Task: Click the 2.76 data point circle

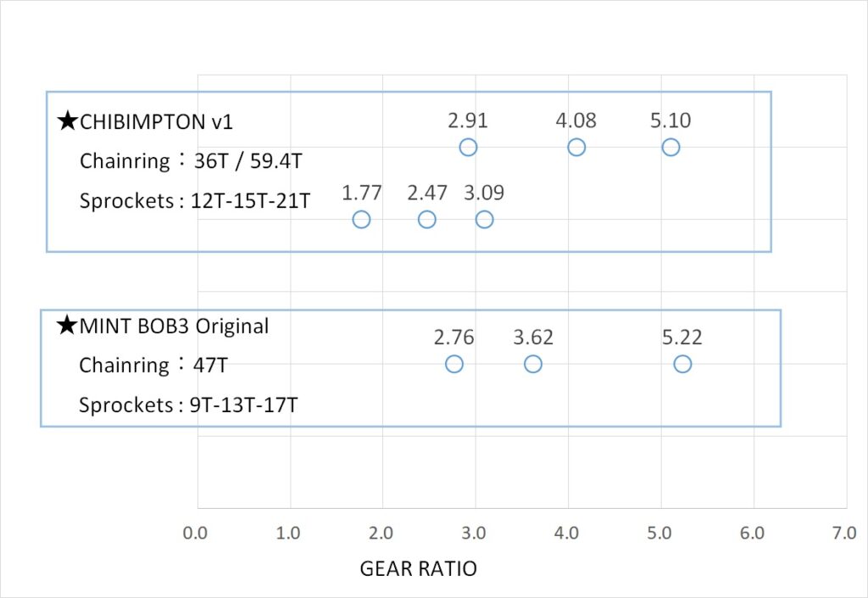Action: (x=454, y=364)
